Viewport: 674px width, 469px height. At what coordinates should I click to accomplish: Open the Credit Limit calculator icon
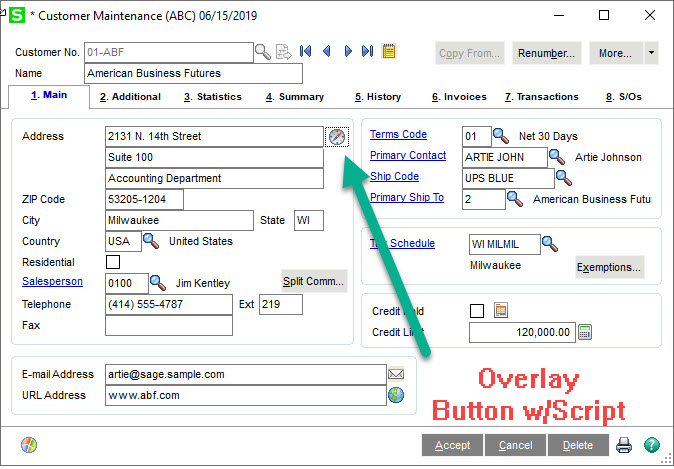(585, 332)
